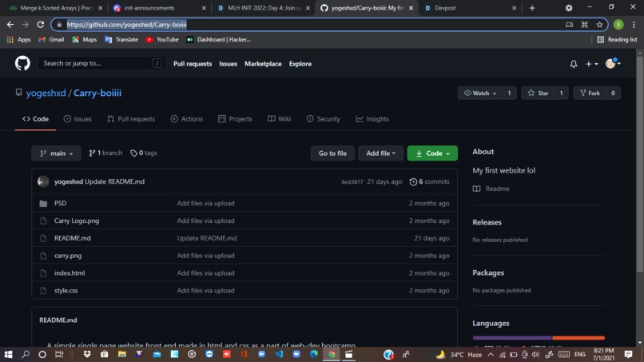
Task: Go back with browser back arrow
Action: pyautogui.click(x=10, y=25)
